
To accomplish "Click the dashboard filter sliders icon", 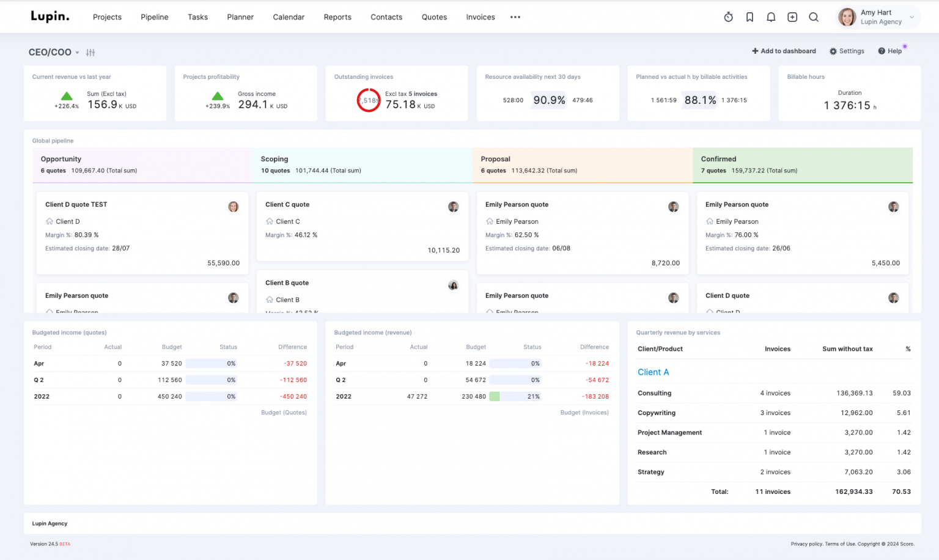I will point(90,53).
